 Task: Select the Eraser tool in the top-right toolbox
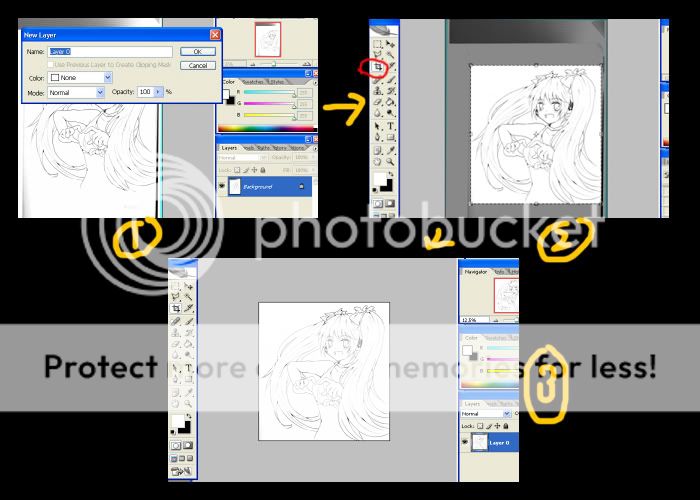[378, 102]
